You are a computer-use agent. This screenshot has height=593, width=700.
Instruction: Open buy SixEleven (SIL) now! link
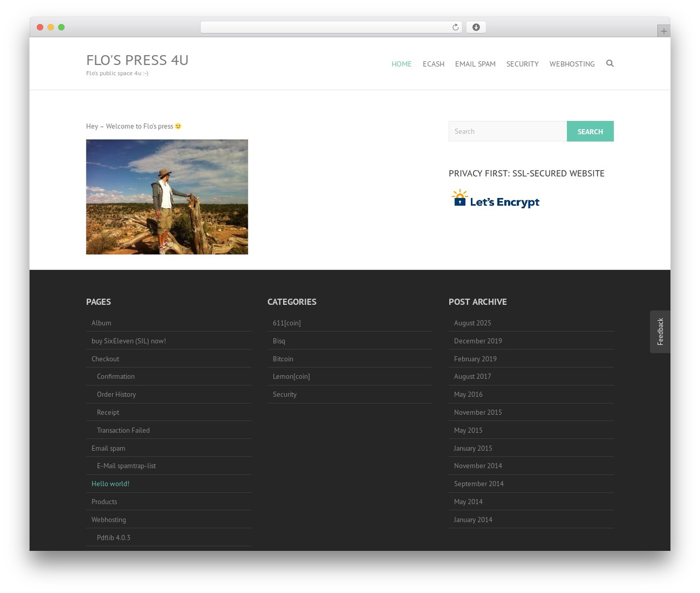pyautogui.click(x=129, y=341)
